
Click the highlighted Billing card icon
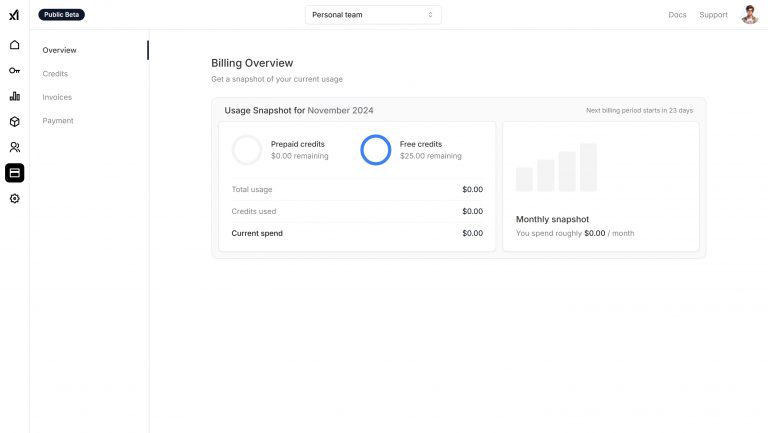(14, 173)
